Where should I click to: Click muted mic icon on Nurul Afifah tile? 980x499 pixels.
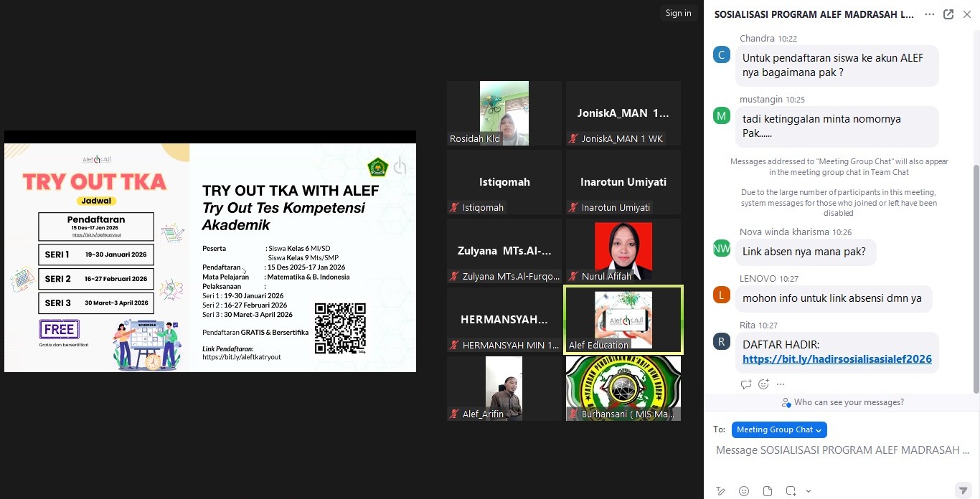click(x=573, y=277)
